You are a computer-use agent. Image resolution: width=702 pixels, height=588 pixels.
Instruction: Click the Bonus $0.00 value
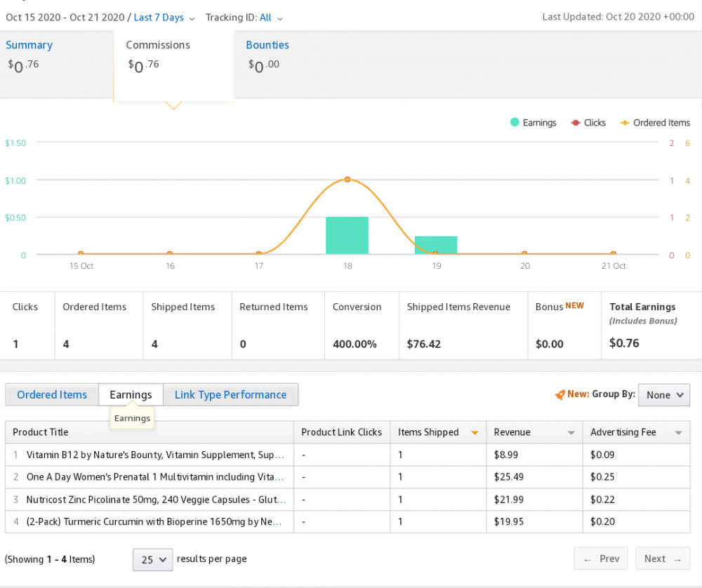coord(550,344)
